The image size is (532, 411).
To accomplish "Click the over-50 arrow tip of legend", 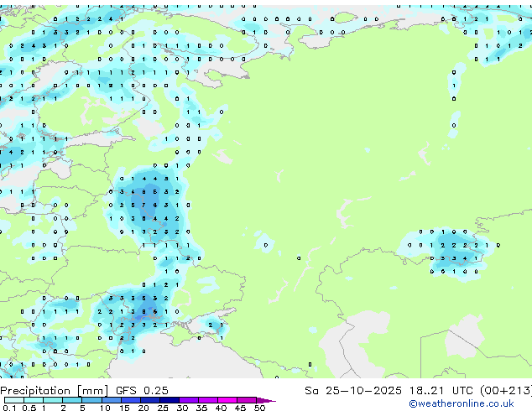I will tap(266, 400).
